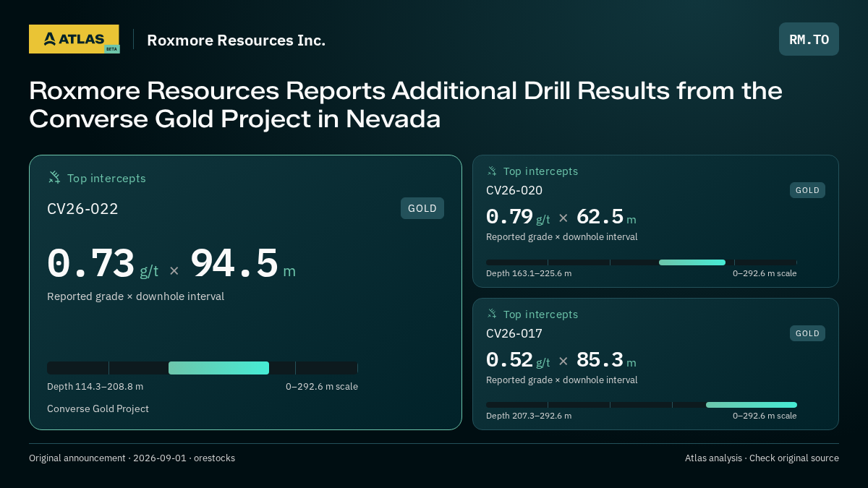This screenshot has height=488, width=868.
Task: Click the Depth 114.3–208.8 m label
Action: [95, 386]
